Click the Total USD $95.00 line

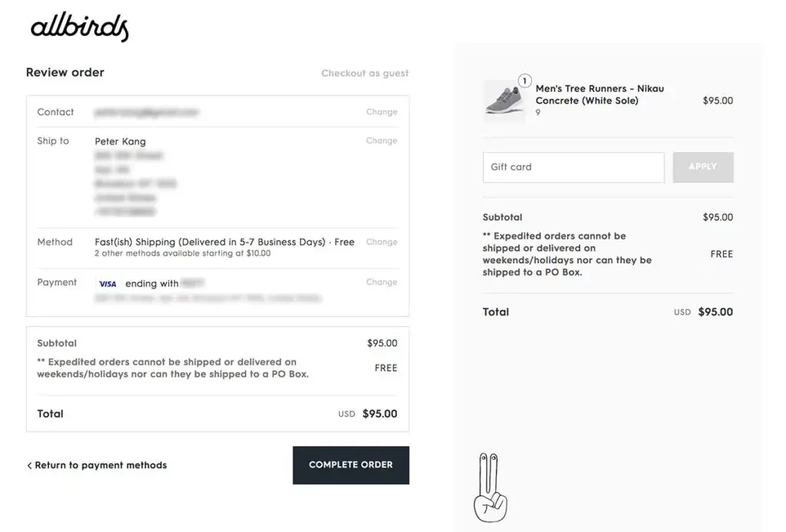[608, 312]
